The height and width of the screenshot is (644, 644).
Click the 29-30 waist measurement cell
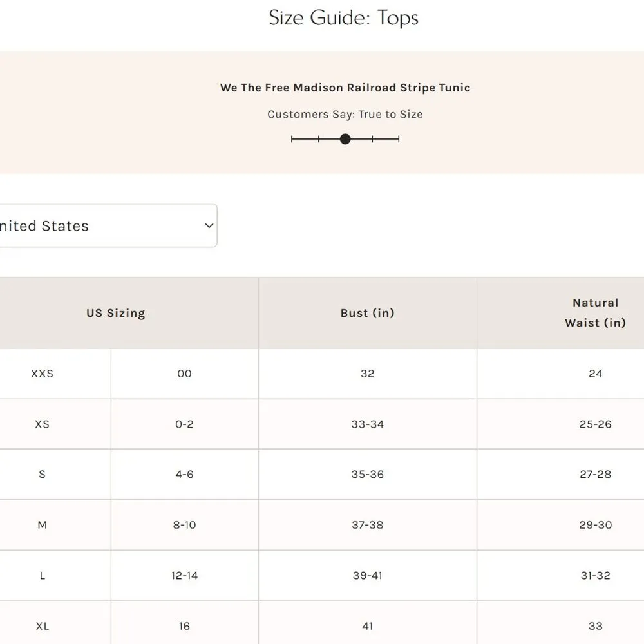point(595,525)
